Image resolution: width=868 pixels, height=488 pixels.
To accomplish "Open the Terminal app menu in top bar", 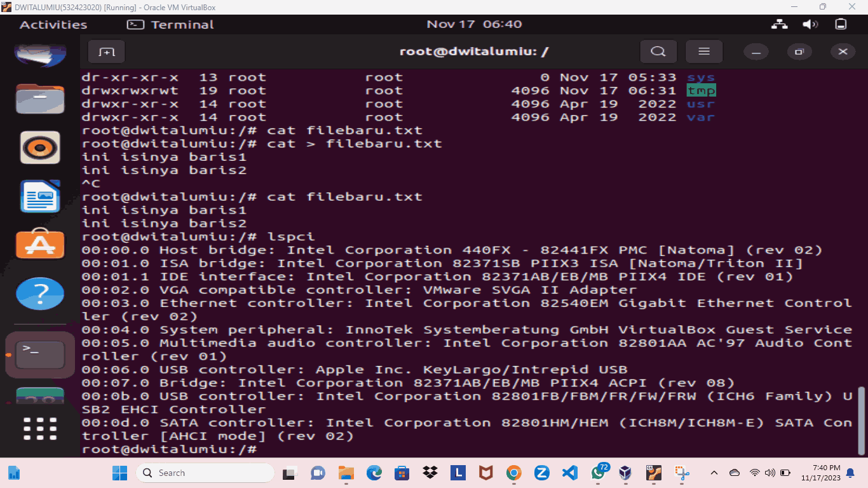I will (170, 25).
